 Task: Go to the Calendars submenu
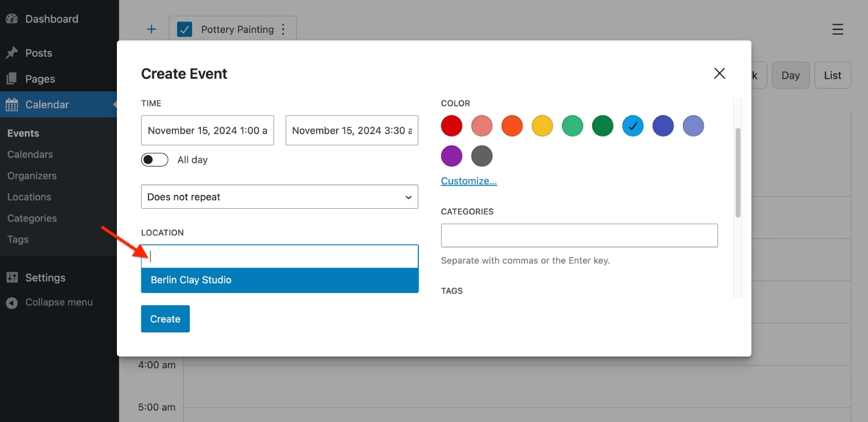pyautogui.click(x=30, y=154)
